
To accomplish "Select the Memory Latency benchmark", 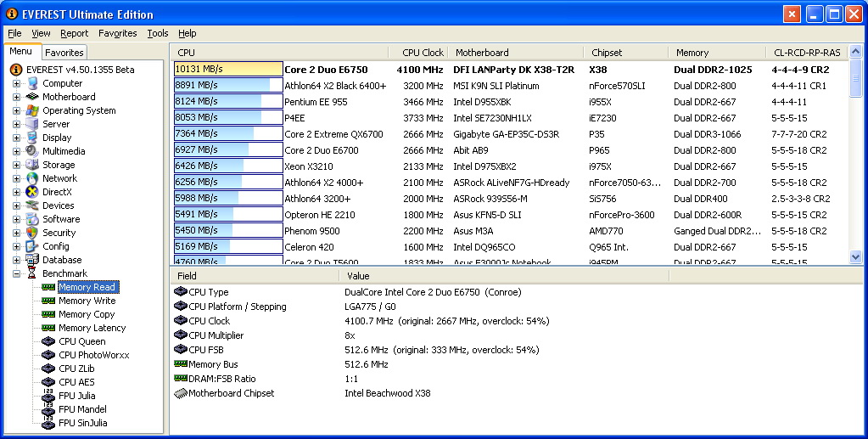I will pyautogui.click(x=92, y=328).
